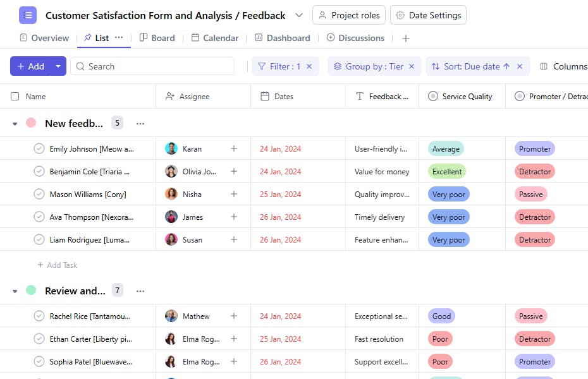Clear the Group by Tier chip

412,66
